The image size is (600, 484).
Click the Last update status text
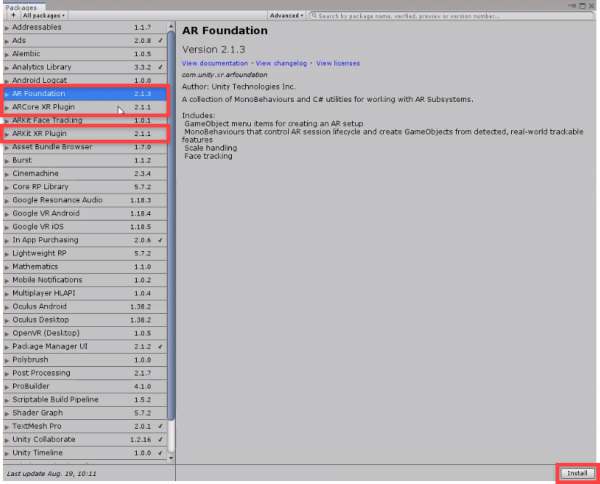point(51,474)
